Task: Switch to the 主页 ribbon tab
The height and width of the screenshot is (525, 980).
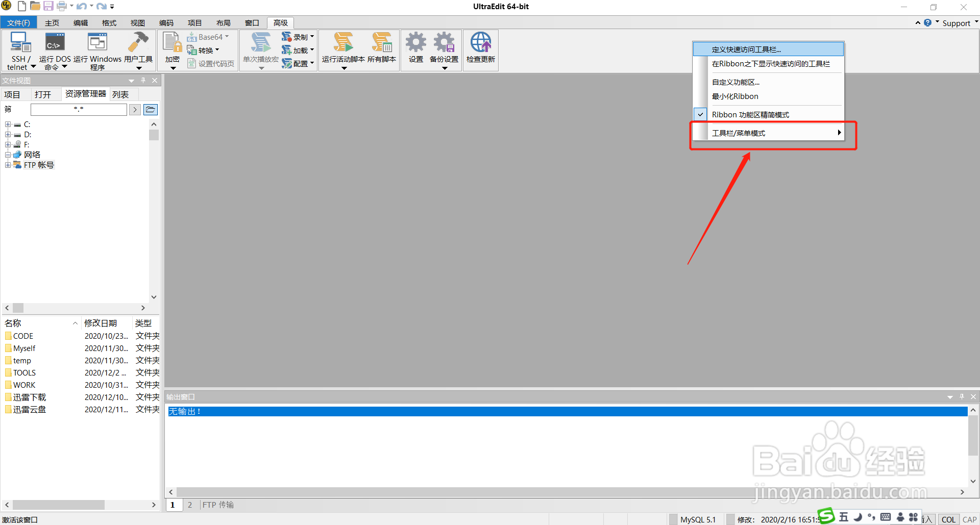Action: pyautogui.click(x=52, y=23)
